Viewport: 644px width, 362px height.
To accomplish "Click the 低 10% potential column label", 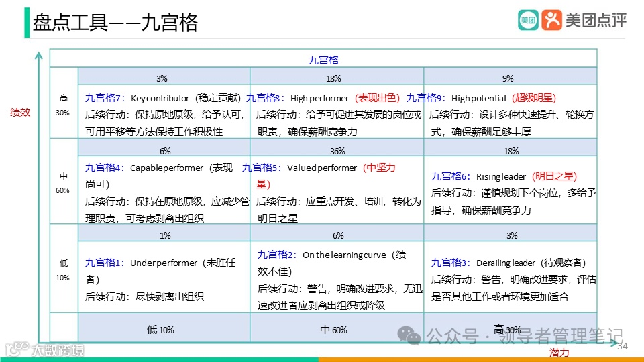I will point(160,330).
